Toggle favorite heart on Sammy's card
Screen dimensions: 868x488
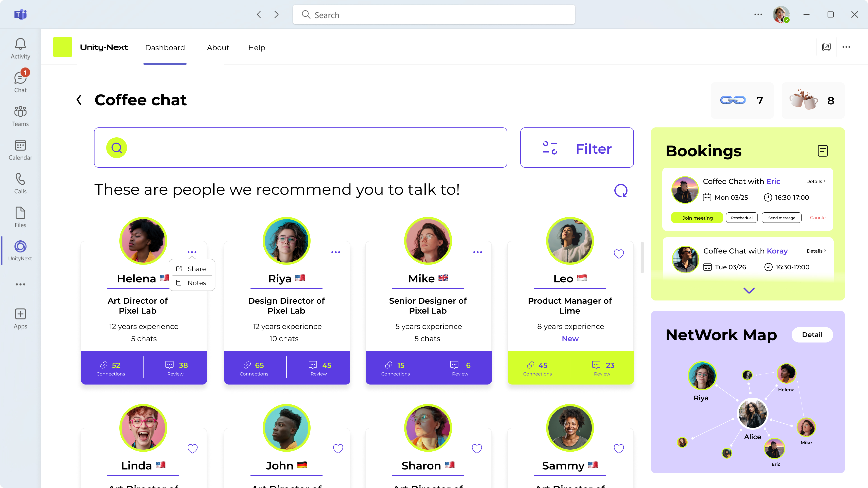tap(619, 448)
